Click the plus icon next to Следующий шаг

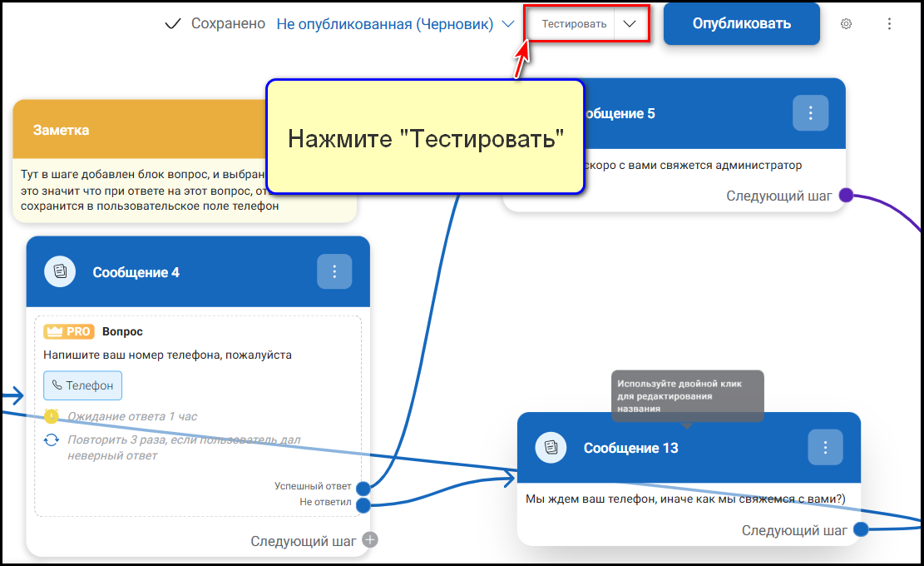tap(370, 540)
